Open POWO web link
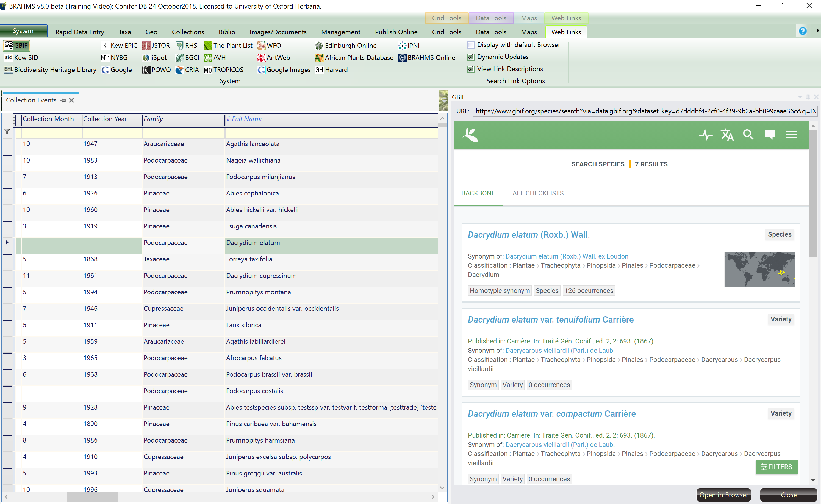This screenshot has height=504, width=821. click(156, 70)
